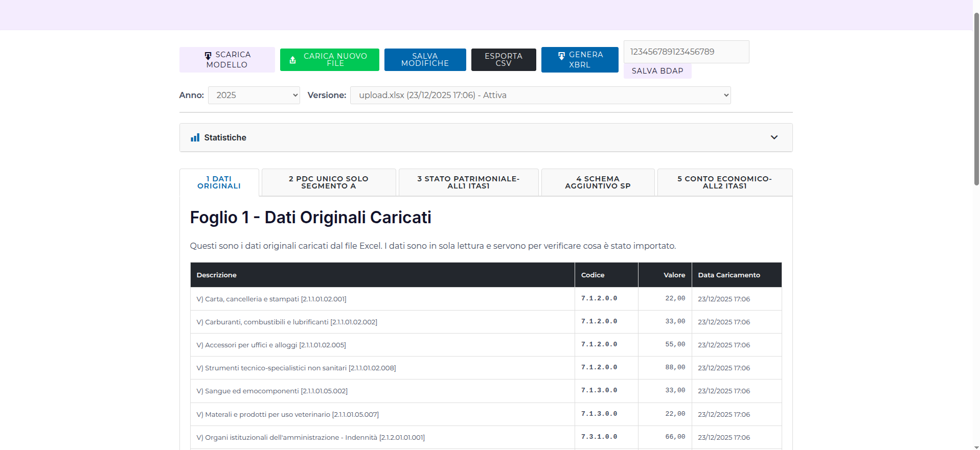This screenshot has height=450, width=980.
Task: Open the Anno year dropdown
Action: [254, 95]
